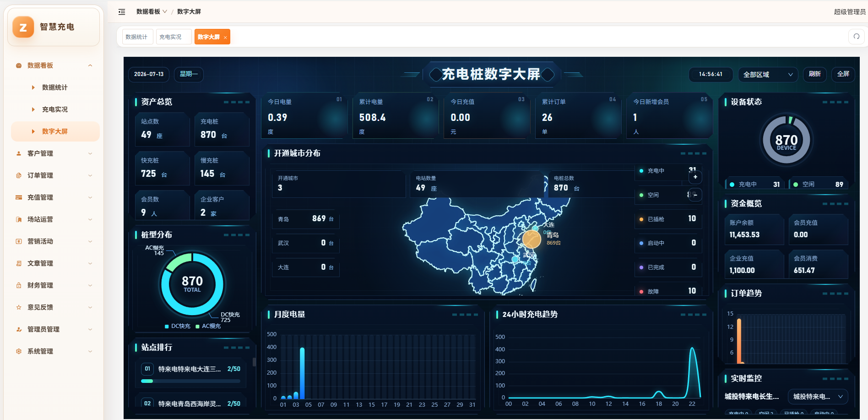Click the station ranking scrollbar
The width and height of the screenshot is (868, 420).
click(x=254, y=362)
